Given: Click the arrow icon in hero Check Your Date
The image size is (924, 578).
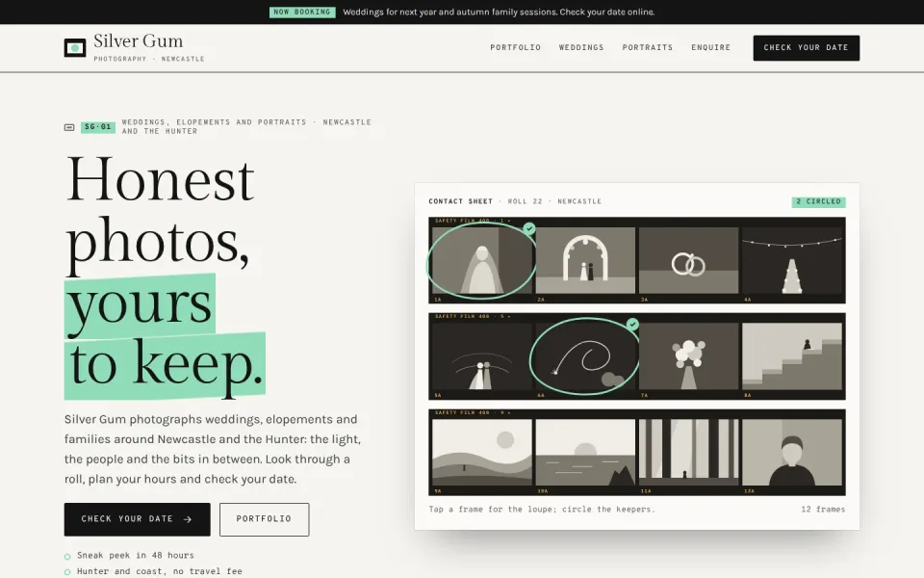Looking at the screenshot, I should tap(188, 519).
